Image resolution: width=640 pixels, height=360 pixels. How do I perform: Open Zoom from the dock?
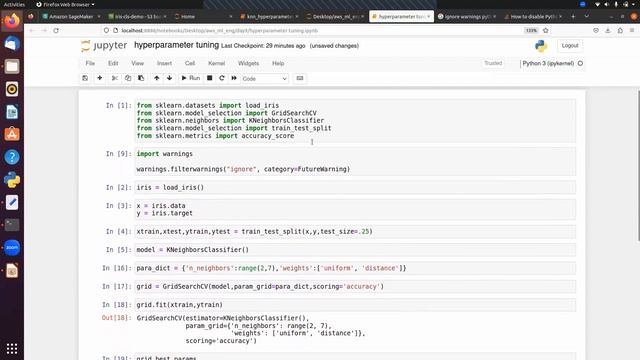12,248
